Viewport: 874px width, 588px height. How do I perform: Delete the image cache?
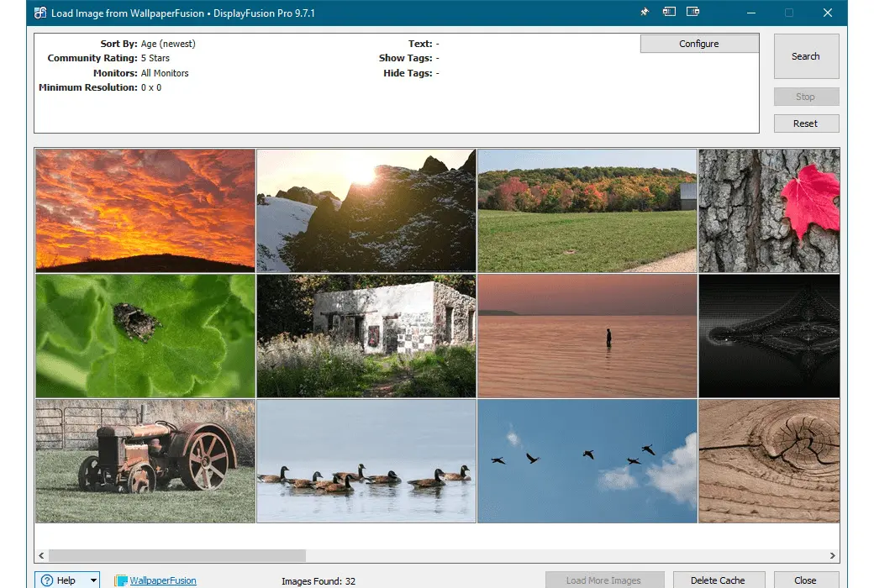click(x=719, y=580)
